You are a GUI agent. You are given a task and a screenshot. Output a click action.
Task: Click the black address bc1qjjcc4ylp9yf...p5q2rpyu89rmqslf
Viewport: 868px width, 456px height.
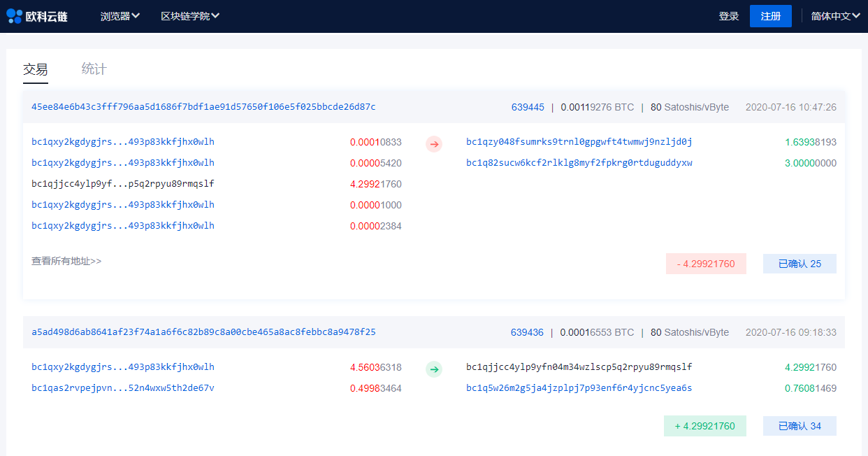click(x=123, y=184)
